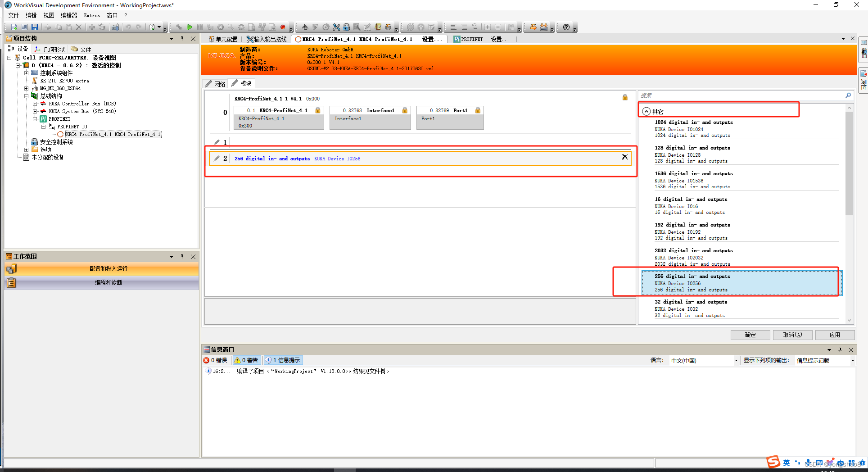Click the align text lines toolbar icon
Viewport: 868px width, 472px height.
[453, 27]
